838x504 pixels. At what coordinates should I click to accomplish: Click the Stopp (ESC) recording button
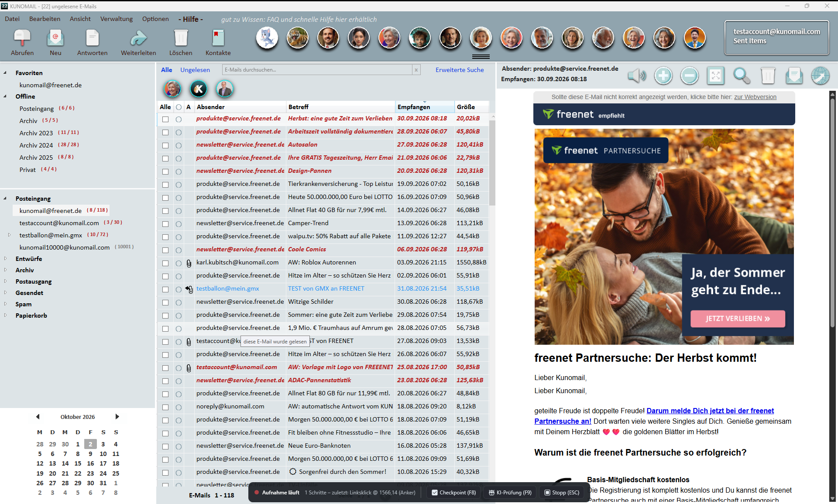(x=562, y=493)
